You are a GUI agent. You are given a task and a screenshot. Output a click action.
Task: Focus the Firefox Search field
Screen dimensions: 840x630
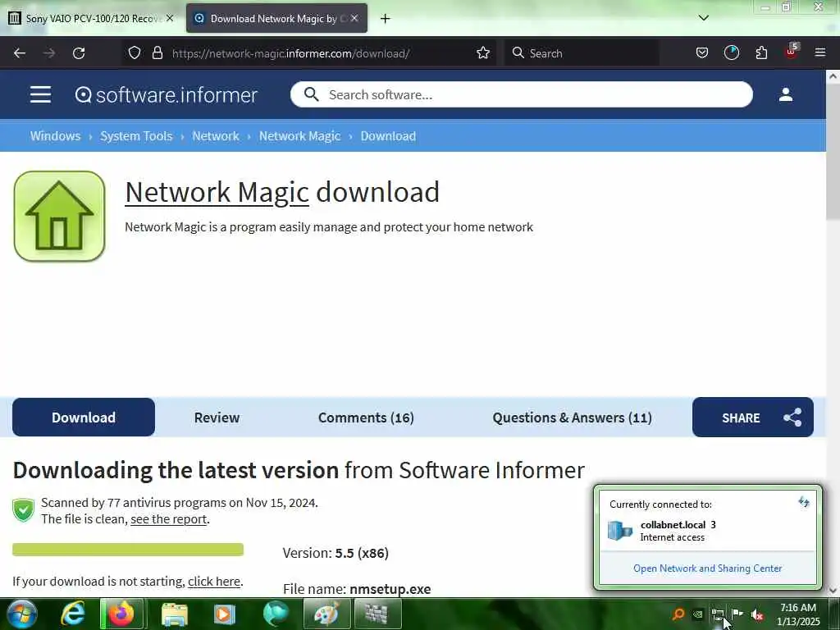coord(582,53)
